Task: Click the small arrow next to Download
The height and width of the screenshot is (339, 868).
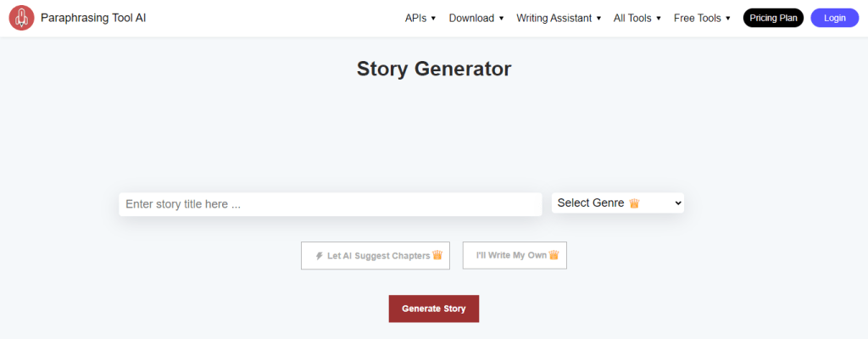Action: pos(501,19)
